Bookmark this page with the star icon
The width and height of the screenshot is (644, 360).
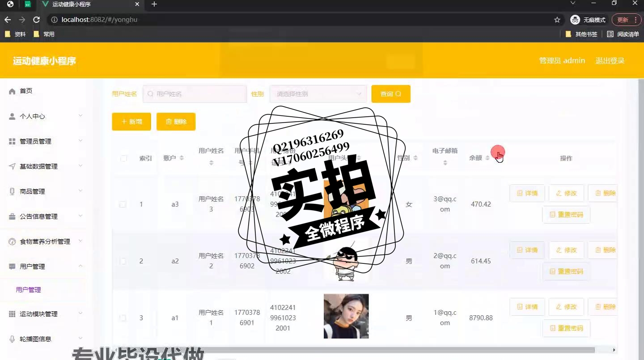[557, 20]
